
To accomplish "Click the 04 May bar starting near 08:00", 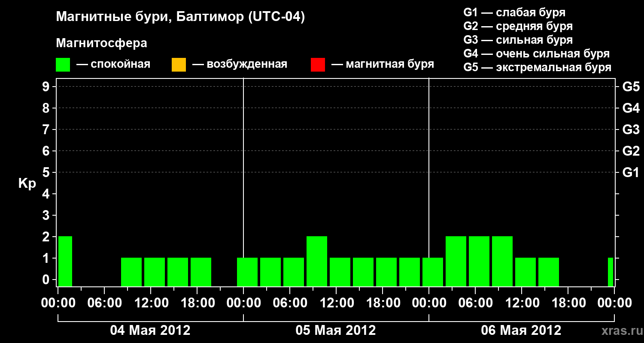I will pyautogui.click(x=131, y=272).
